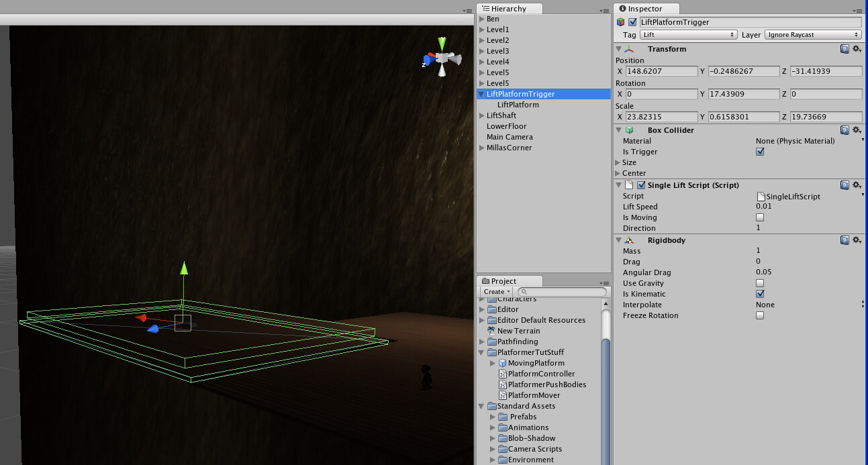Screen dimensions: 868x465
Task: Switch to the Project tab
Action: pos(503,280)
